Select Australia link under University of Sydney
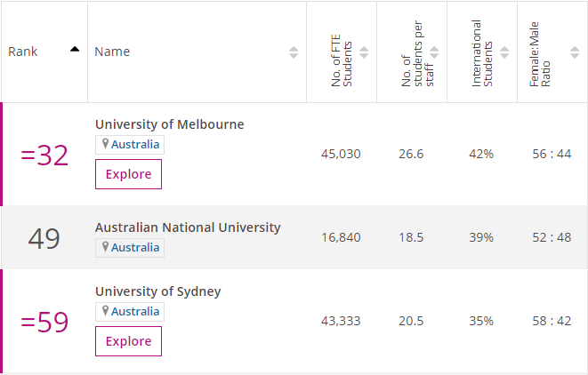The image size is (588, 375). click(x=135, y=311)
